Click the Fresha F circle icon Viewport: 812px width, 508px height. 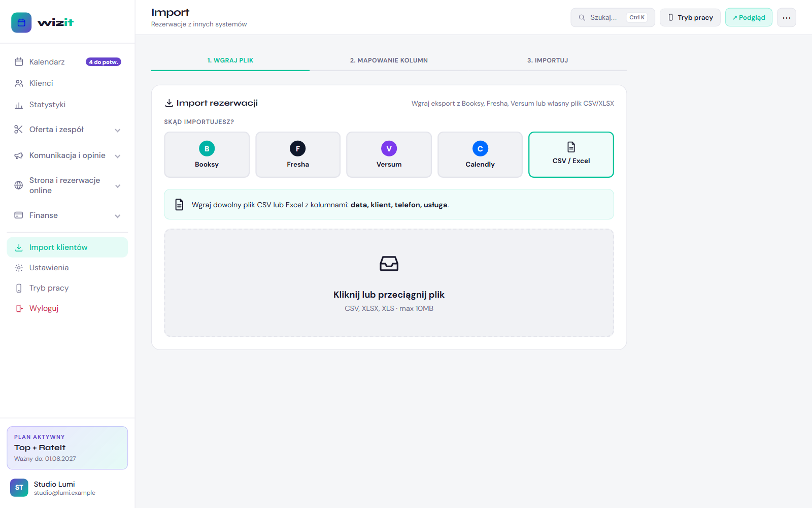click(x=298, y=148)
